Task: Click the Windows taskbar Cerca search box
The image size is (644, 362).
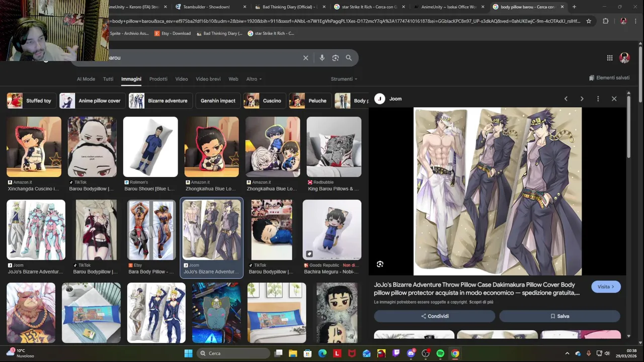Action: click(233, 353)
